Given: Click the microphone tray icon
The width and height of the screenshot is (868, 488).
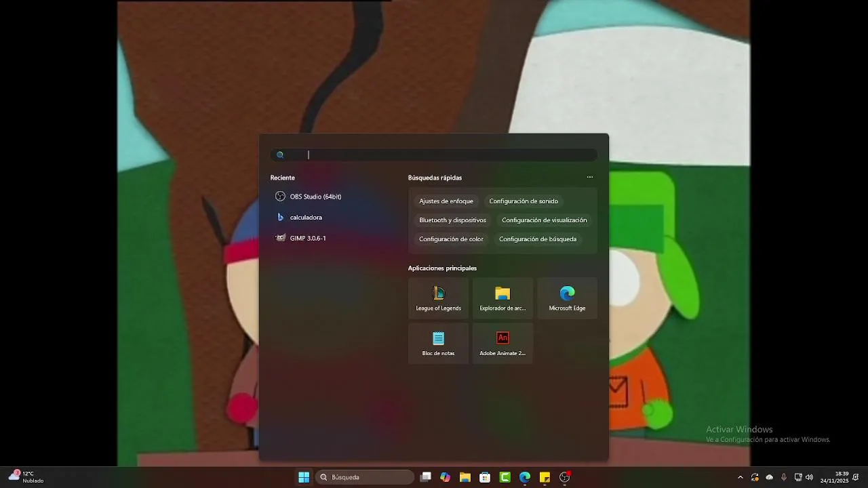Looking at the screenshot, I should pyautogui.click(x=784, y=477).
